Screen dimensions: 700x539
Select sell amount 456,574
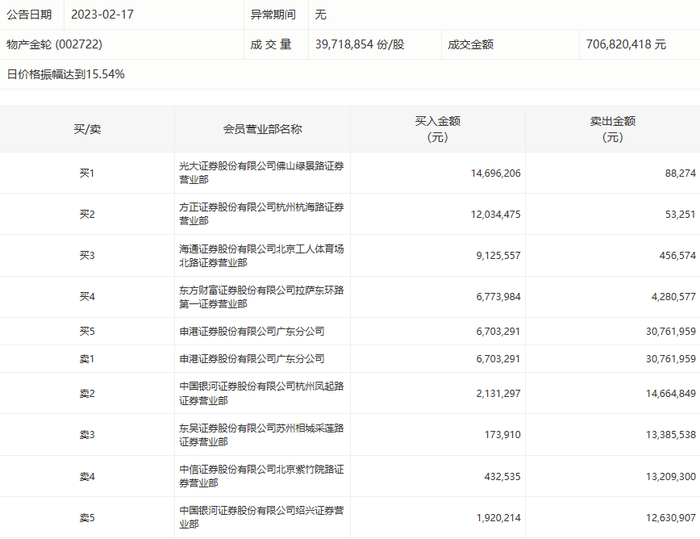(678, 255)
